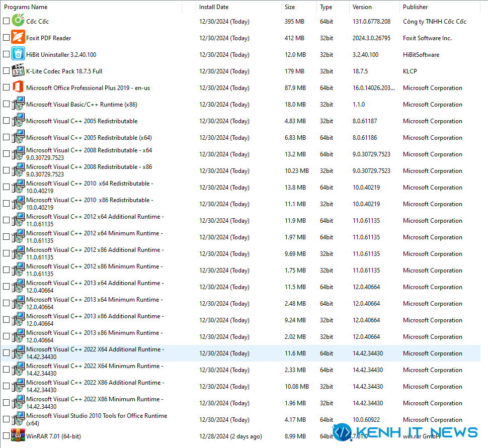The image size is (488, 448).
Task: Select 'Microsoft Visual Basic/C++ Runtime (x86)' name
Action: tap(82, 105)
